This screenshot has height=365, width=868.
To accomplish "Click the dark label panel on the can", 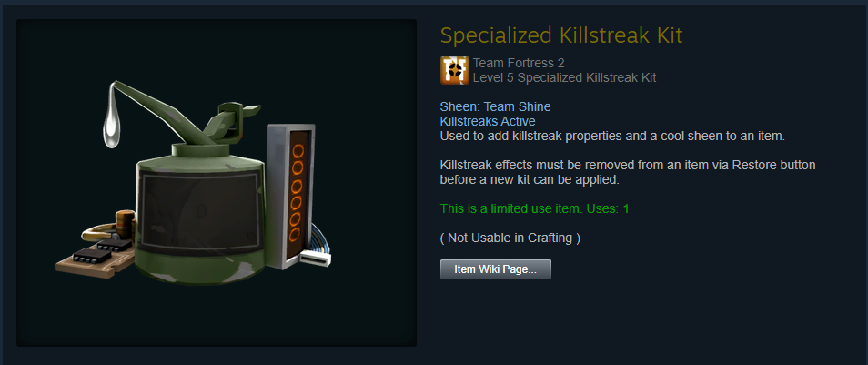I will tap(200, 211).
